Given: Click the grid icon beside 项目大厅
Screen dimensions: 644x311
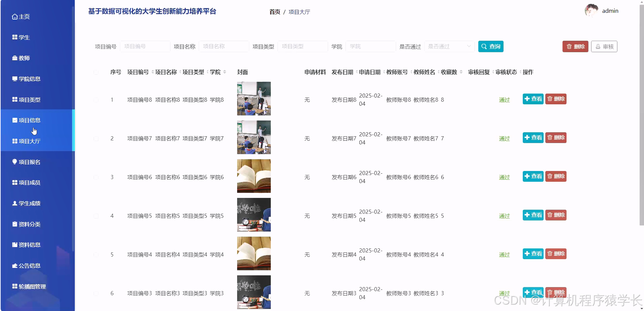Looking at the screenshot, I should coord(15,141).
